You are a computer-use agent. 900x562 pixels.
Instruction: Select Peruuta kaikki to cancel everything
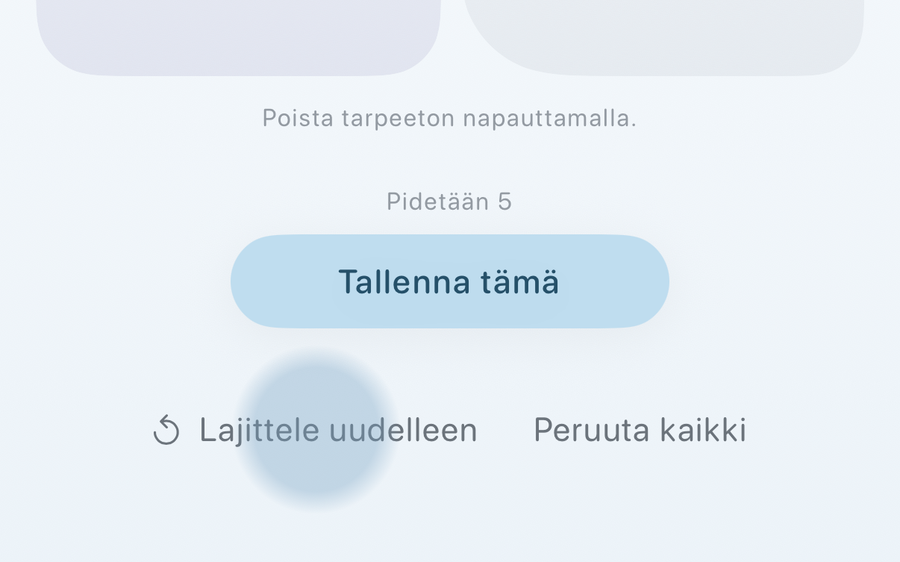pos(640,429)
